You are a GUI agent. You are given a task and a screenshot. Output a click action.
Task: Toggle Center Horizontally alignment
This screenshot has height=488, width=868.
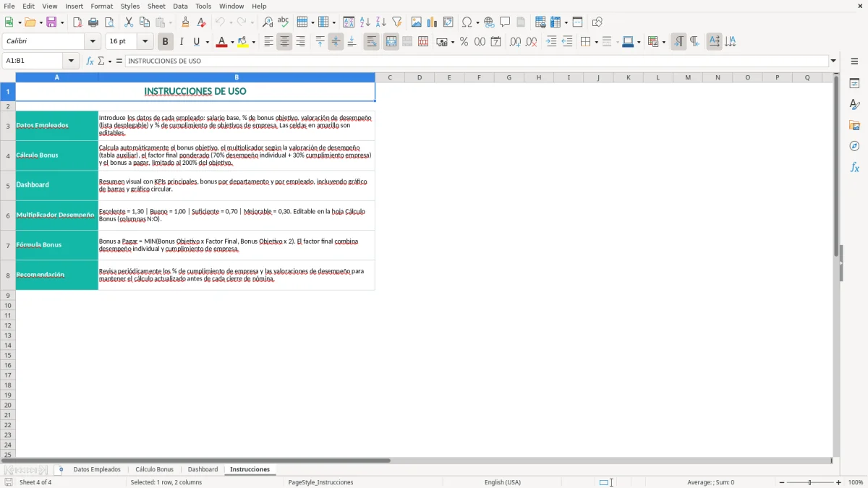coord(284,42)
